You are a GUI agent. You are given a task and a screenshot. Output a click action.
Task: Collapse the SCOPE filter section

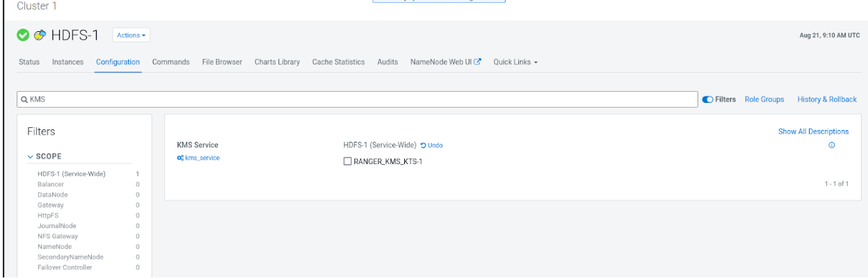pyautogui.click(x=31, y=156)
